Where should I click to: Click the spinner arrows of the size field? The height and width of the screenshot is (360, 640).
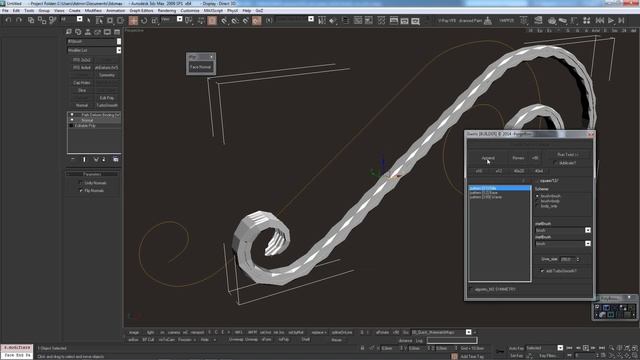[x=578, y=259]
